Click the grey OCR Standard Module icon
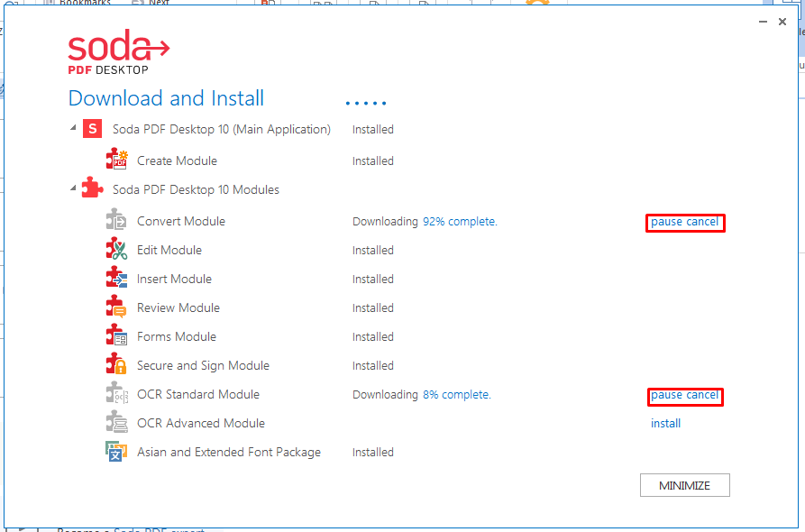Viewport: 805px width, 532px height. coord(116,393)
